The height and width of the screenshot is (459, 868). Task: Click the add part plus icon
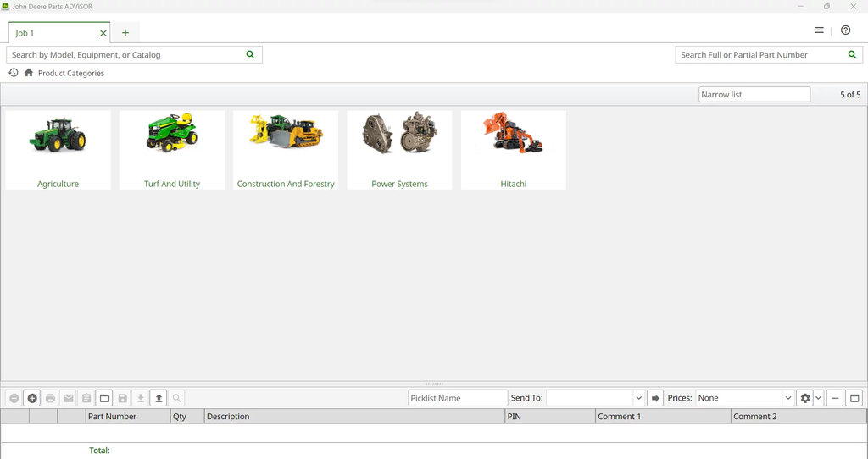click(x=32, y=398)
